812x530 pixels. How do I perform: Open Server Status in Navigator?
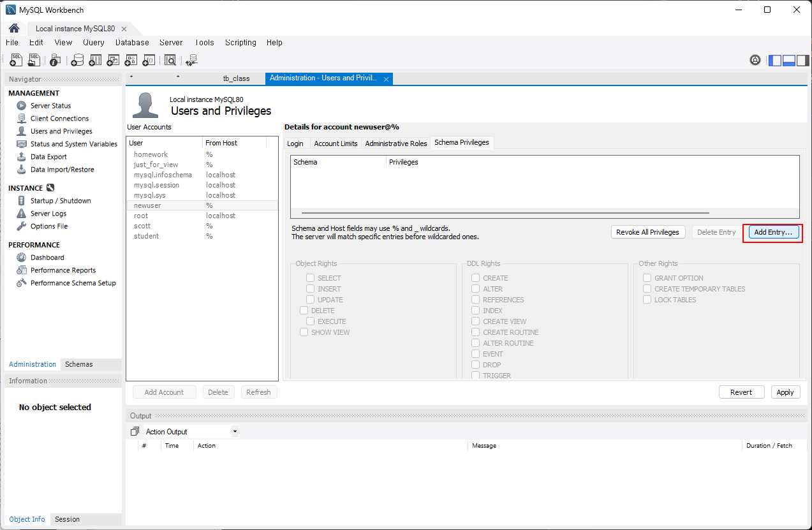pyautogui.click(x=50, y=106)
